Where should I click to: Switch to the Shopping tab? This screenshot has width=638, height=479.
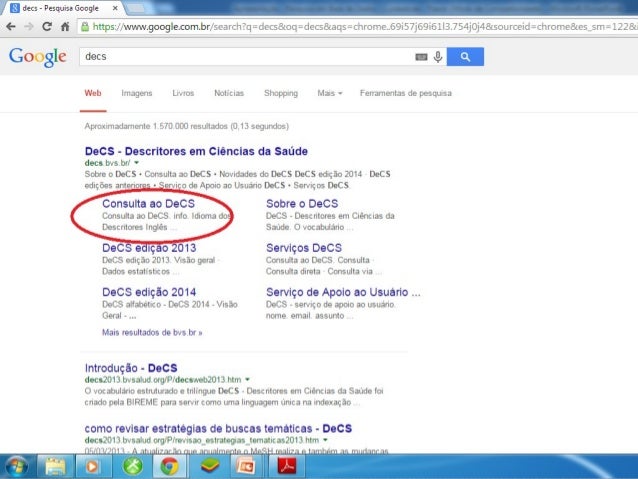tap(281, 93)
